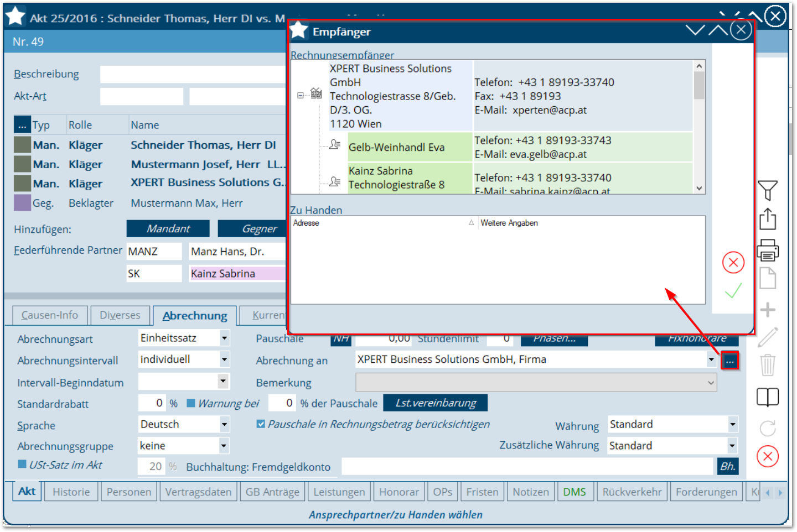Click the Lst.vereinbarung button
The image size is (797, 532).
[x=435, y=403]
